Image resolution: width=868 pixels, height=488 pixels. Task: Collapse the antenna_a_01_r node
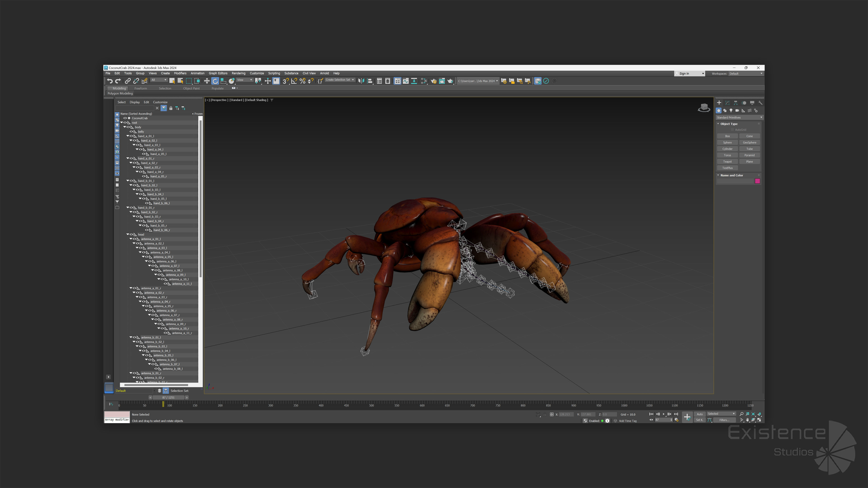click(x=131, y=288)
